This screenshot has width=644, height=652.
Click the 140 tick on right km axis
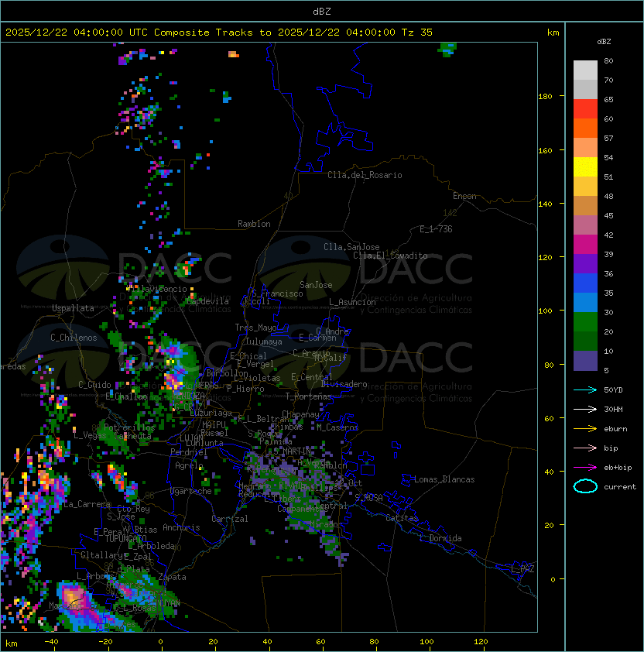tap(545, 204)
